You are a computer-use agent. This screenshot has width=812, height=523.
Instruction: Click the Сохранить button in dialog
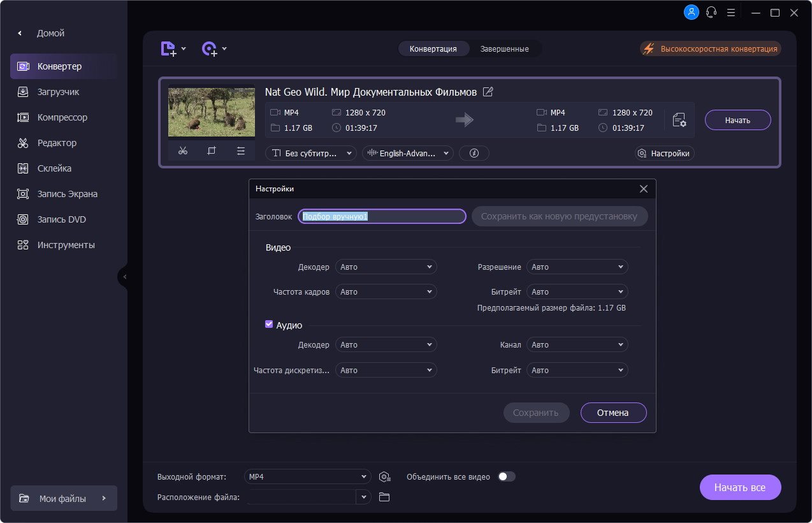(535, 413)
